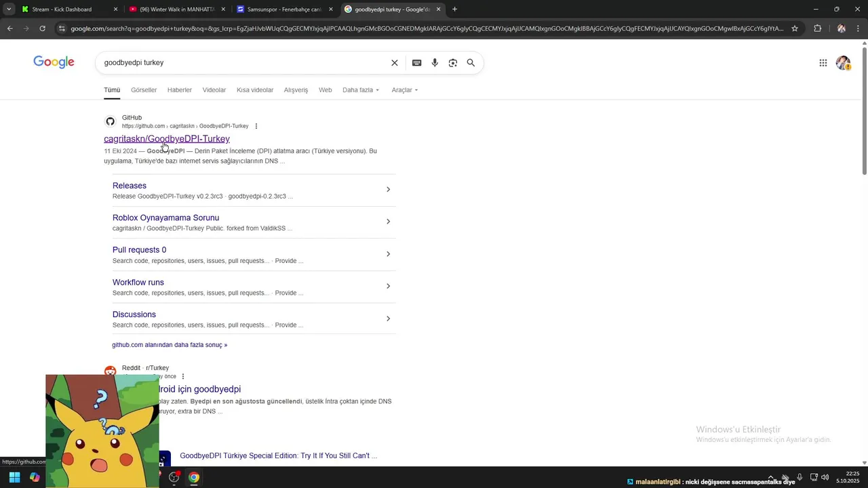Click the Google search text field
868x488 pixels.
coord(244,63)
